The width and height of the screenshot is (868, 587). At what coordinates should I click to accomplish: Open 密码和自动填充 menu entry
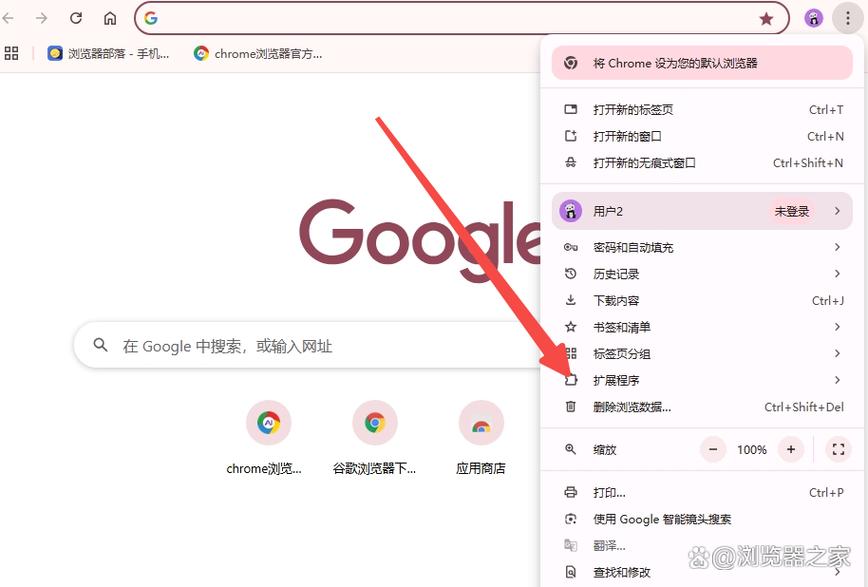tap(702, 247)
